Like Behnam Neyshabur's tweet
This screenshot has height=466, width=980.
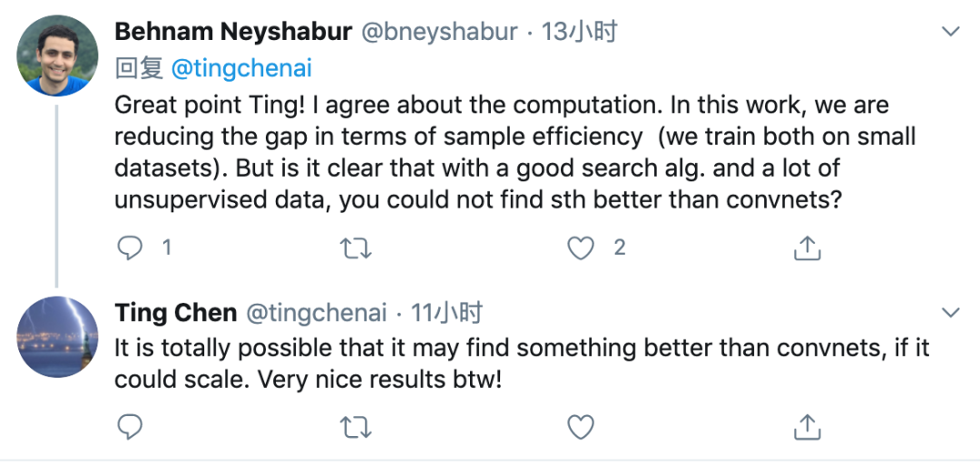[x=581, y=247]
